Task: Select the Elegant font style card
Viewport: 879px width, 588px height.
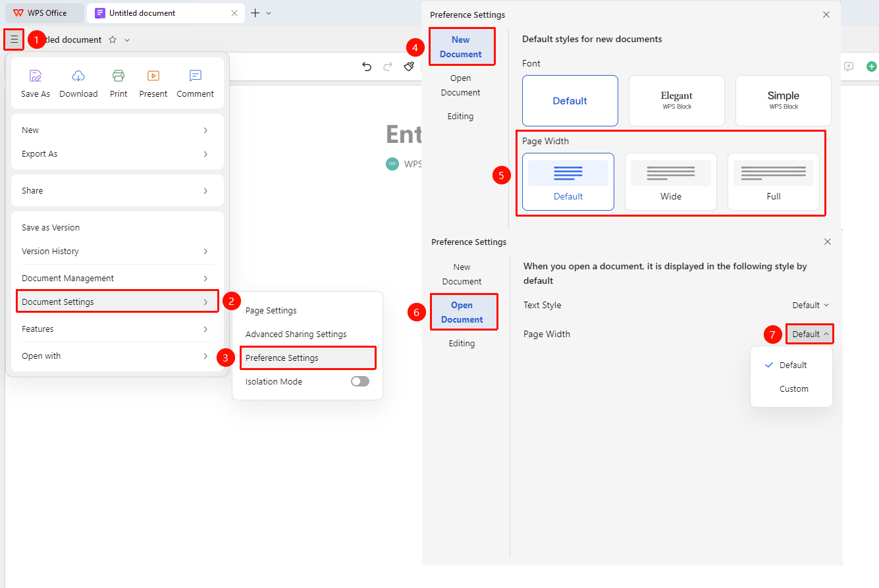Action: coord(677,101)
